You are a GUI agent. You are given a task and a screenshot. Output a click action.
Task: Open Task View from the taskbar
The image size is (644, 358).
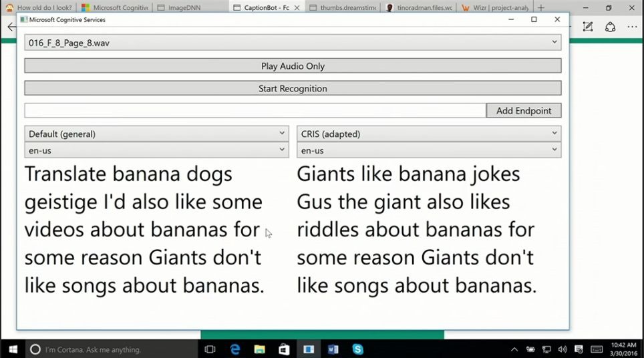pyautogui.click(x=210, y=349)
